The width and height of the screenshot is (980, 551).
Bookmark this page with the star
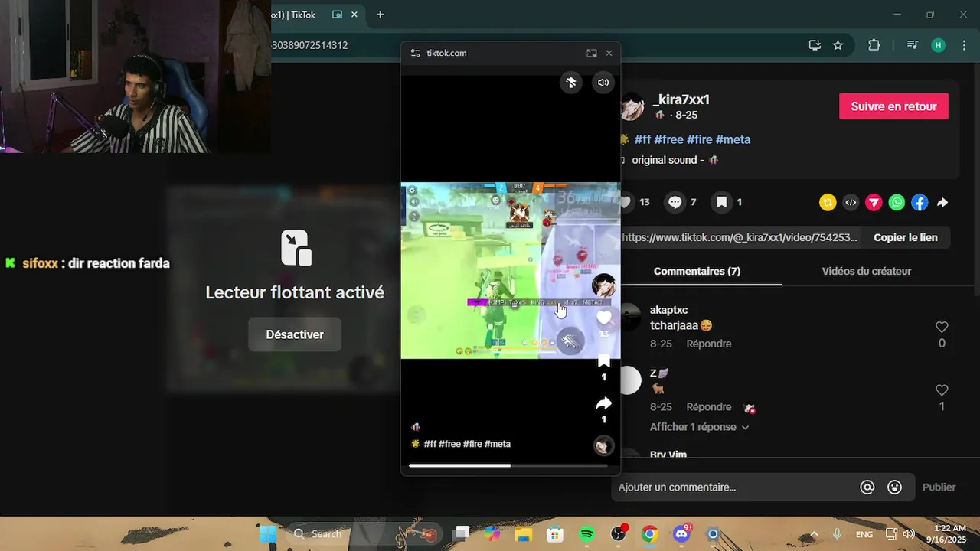pyautogui.click(x=838, y=45)
